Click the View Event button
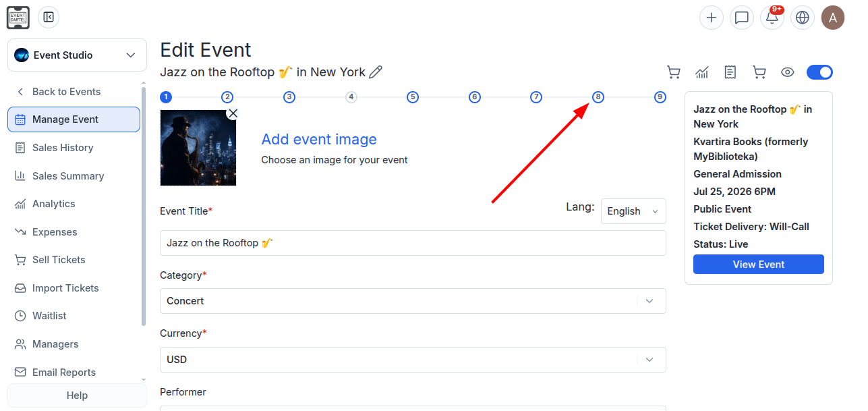 [759, 265]
